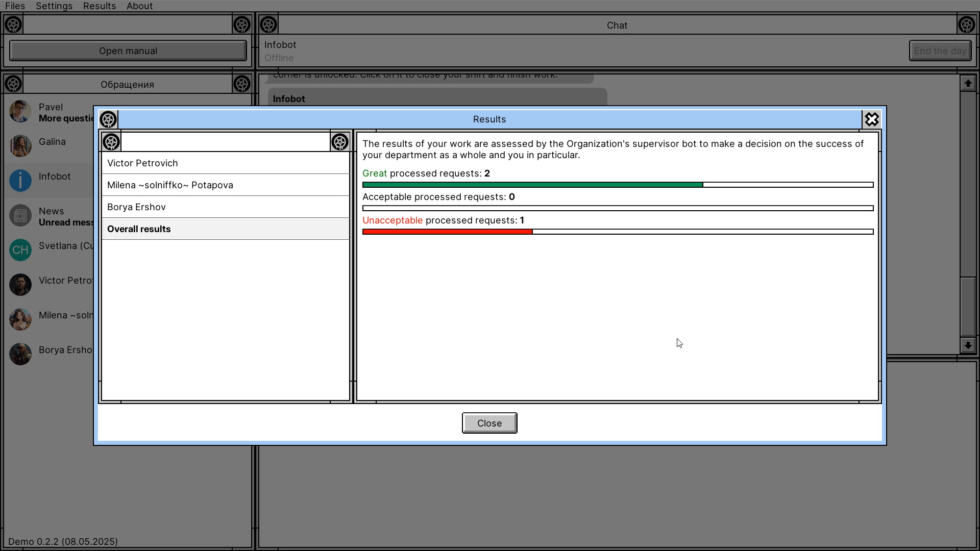Click the chat scrollbar up arrow

[968, 82]
